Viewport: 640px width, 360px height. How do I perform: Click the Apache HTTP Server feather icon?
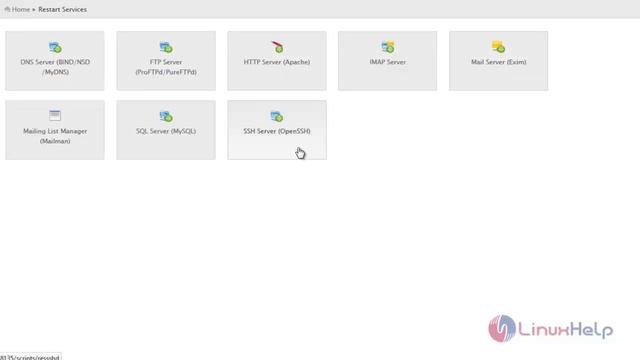pyautogui.click(x=277, y=47)
